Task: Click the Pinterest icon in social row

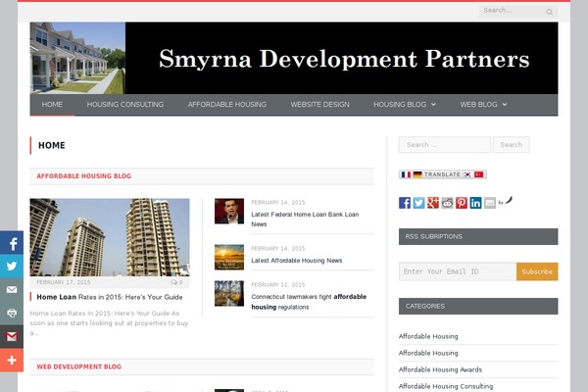Action: (462, 203)
